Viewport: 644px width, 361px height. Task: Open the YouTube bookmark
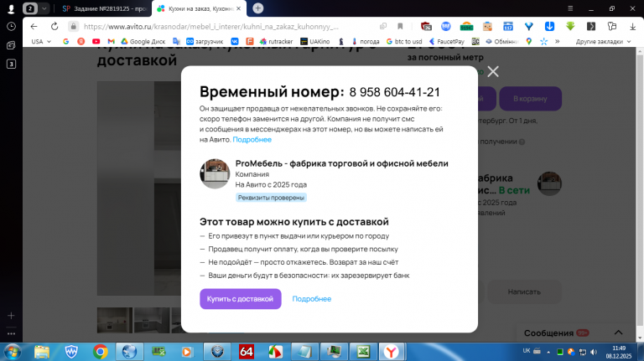tap(96, 41)
